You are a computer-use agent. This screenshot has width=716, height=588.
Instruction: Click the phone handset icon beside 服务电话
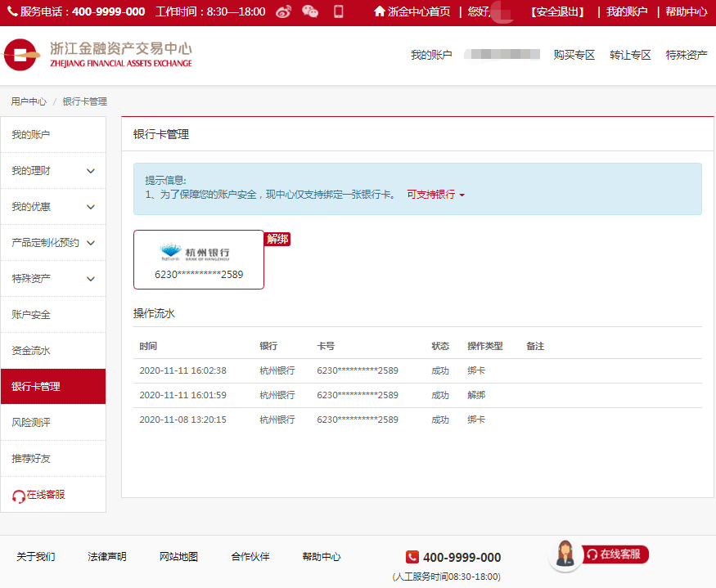pyautogui.click(x=12, y=11)
